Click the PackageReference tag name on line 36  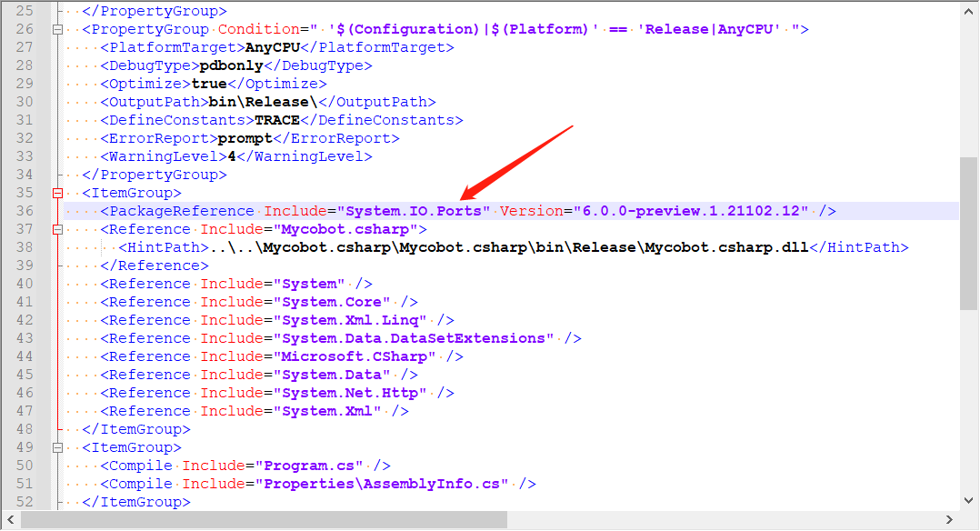click(x=182, y=211)
